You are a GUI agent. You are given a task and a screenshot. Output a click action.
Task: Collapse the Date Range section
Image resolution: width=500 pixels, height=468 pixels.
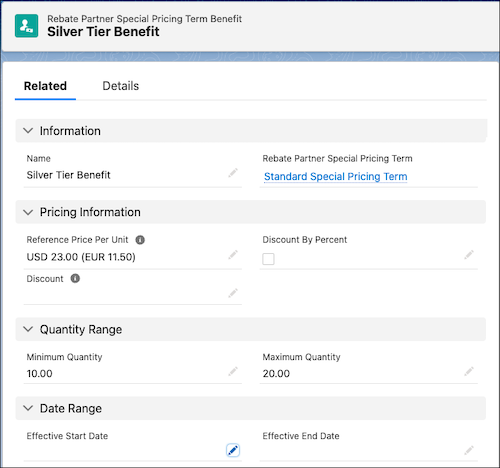click(x=28, y=408)
